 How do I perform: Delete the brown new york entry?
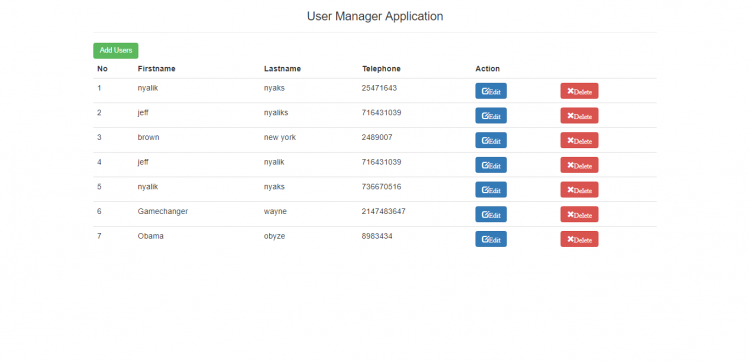pos(579,140)
